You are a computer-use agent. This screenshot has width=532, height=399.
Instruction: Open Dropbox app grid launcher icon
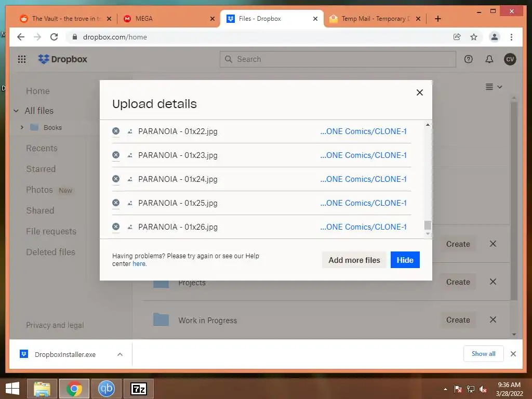click(x=22, y=59)
